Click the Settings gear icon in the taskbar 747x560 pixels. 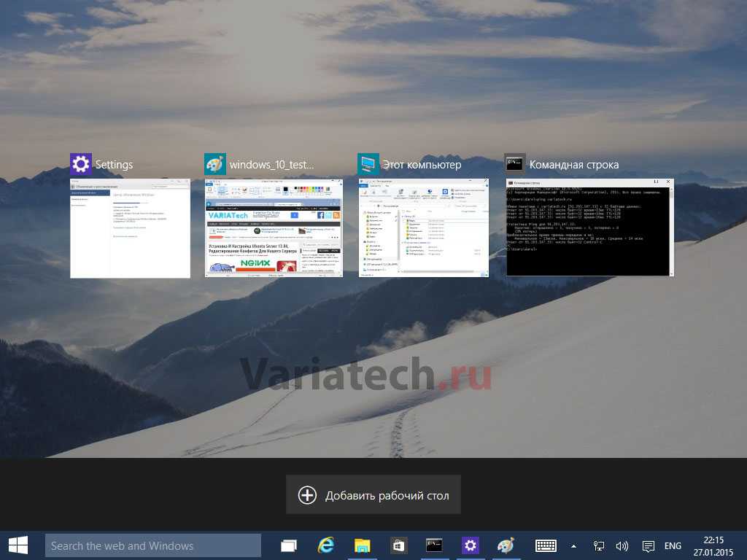click(x=470, y=545)
